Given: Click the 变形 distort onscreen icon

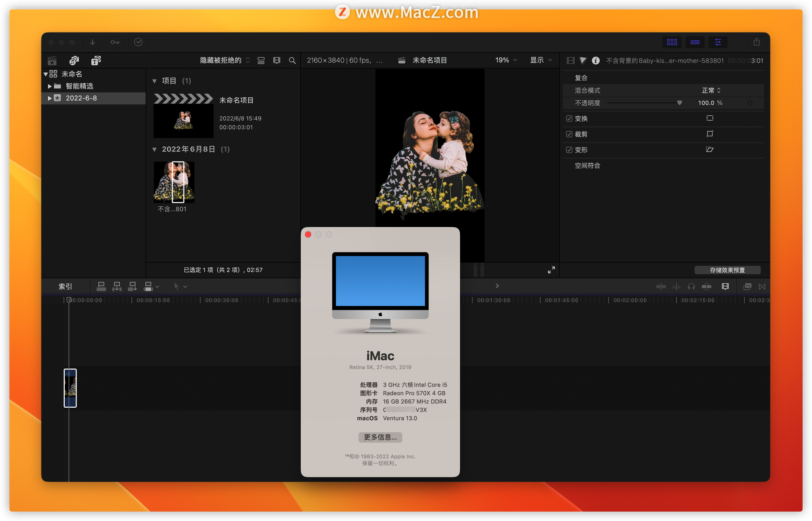Looking at the screenshot, I should pos(710,150).
